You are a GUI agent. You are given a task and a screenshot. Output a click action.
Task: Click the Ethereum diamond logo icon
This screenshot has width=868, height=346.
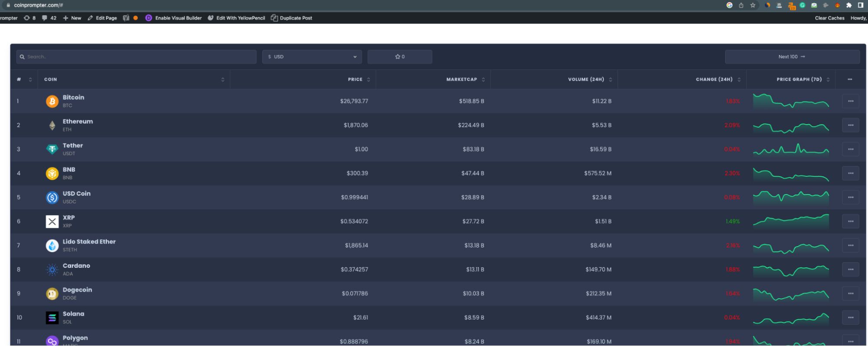[52, 125]
